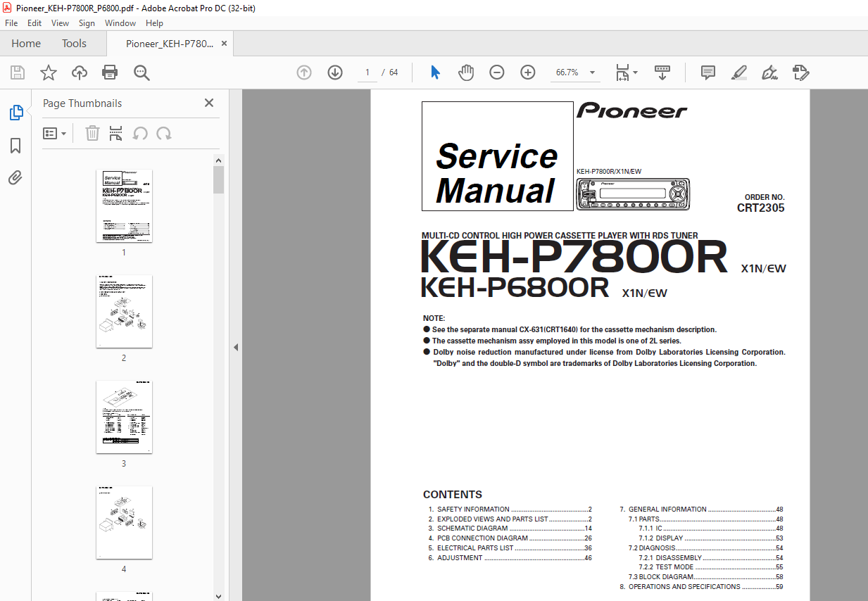Click the fit page scrolling icon
Screen dimensions: 868x601
tap(622, 72)
